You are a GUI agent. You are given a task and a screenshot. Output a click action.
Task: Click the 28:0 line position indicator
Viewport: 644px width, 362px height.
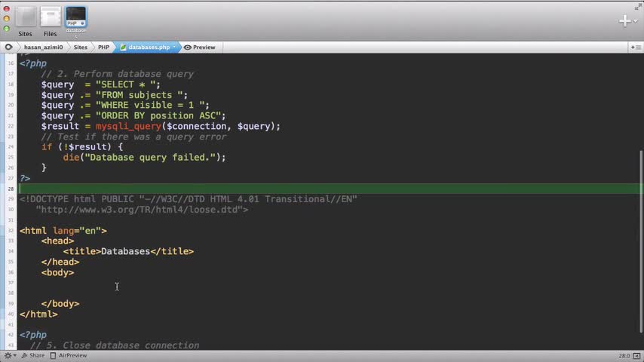point(624,356)
